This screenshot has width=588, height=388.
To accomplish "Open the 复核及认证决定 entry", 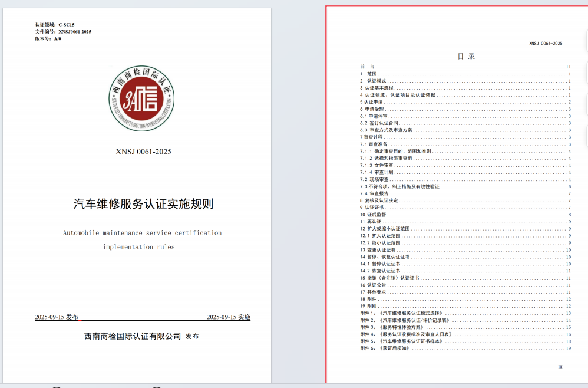I will coord(381,200).
